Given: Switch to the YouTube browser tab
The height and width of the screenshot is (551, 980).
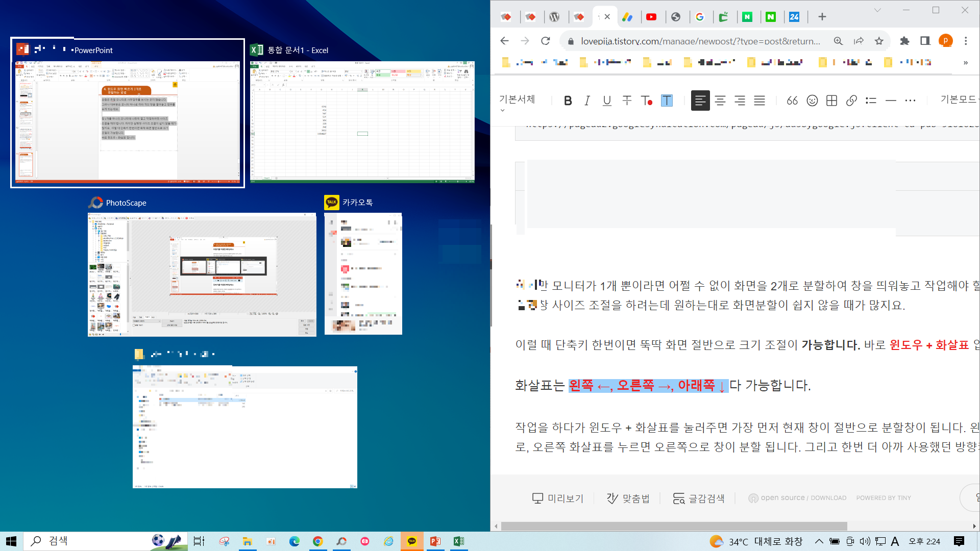Looking at the screenshot, I should [x=651, y=17].
